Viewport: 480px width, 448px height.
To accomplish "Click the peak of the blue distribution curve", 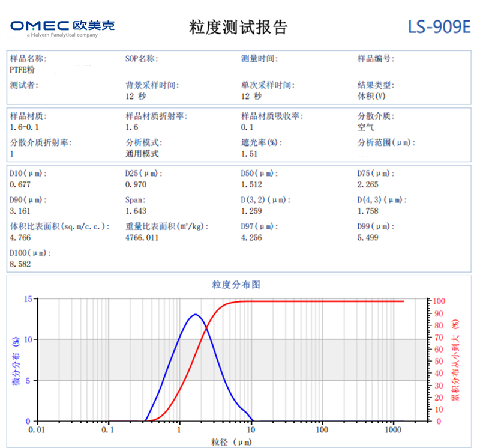I will (x=195, y=315).
